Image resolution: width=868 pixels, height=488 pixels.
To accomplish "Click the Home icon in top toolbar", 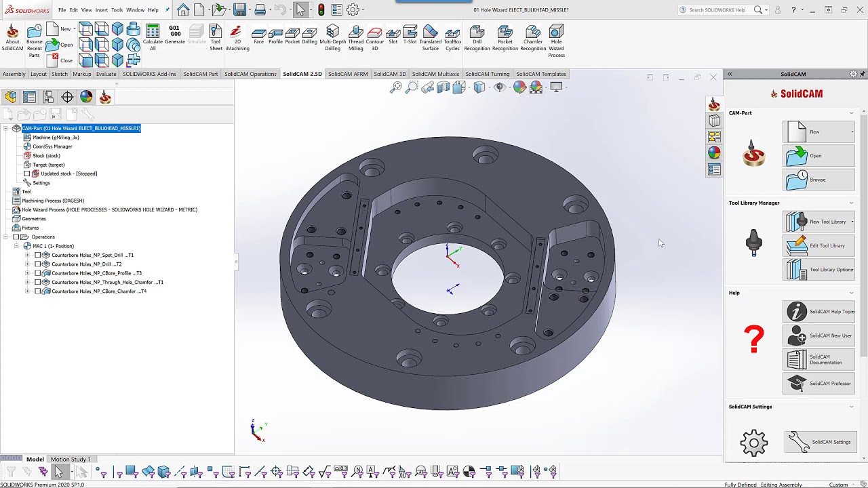I will 183,9.
